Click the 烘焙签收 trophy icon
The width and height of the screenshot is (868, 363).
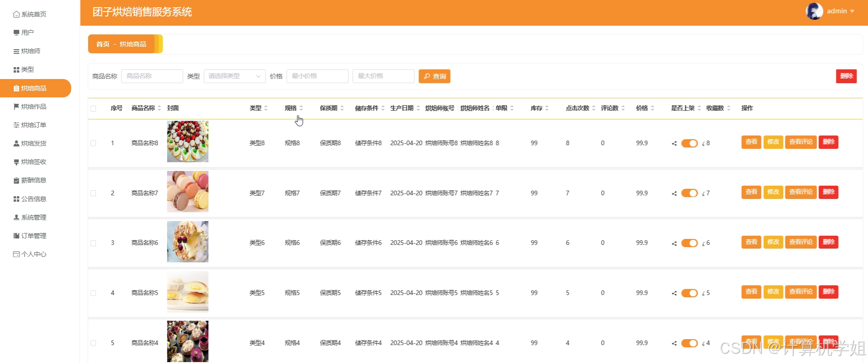pyautogui.click(x=17, y=162)
